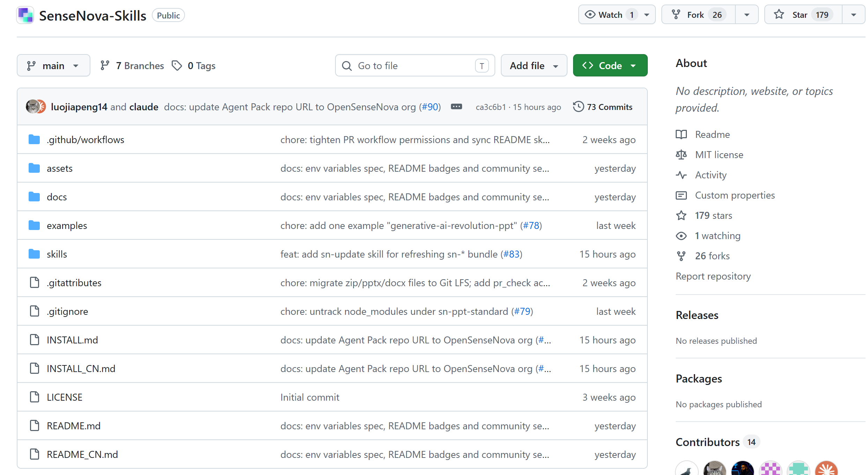This screenshot has height=475, width=868.
Task: Click the star icon beside 179 stars
Action: 681,215
